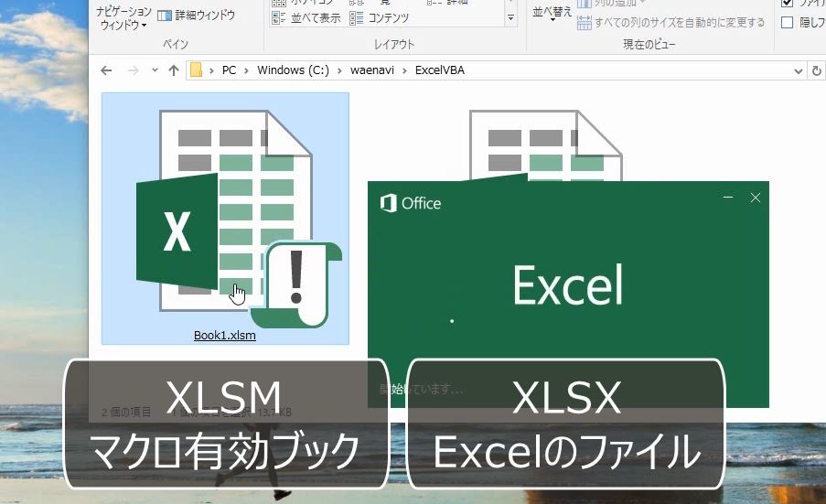The height and width of the screenshot is (504, 826).
Task: Navigate to Windows (C:) breadcrumb
Action: pyautogui.click(x=293, y=70)
